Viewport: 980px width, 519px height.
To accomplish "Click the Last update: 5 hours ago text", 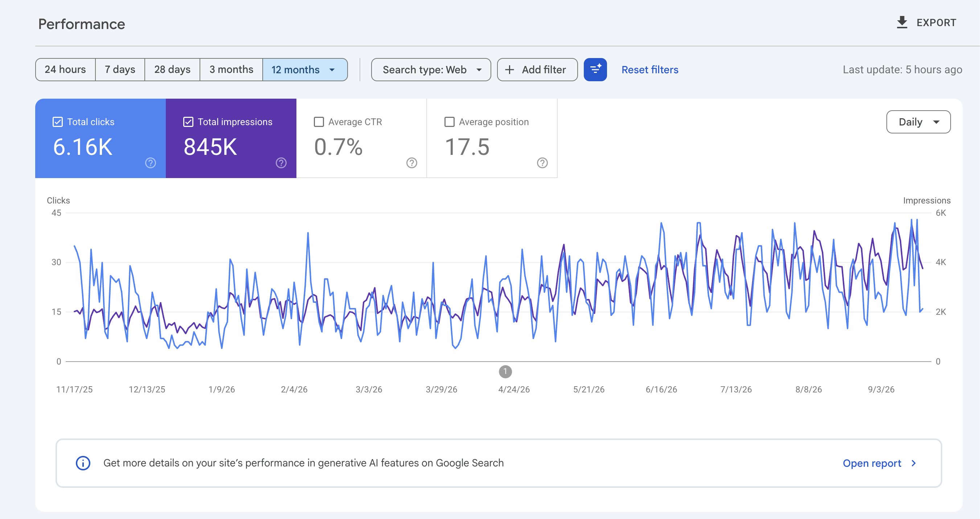I will pos(902,70).
